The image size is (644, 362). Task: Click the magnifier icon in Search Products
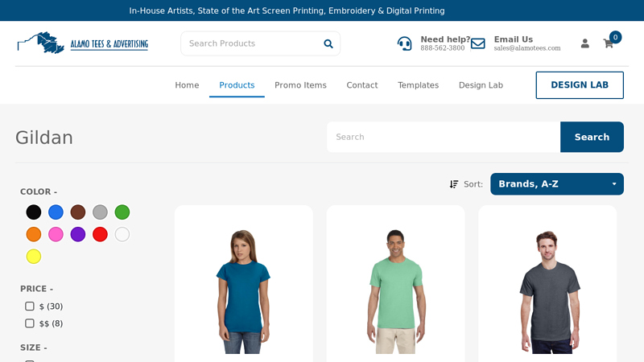click(328, 43)
